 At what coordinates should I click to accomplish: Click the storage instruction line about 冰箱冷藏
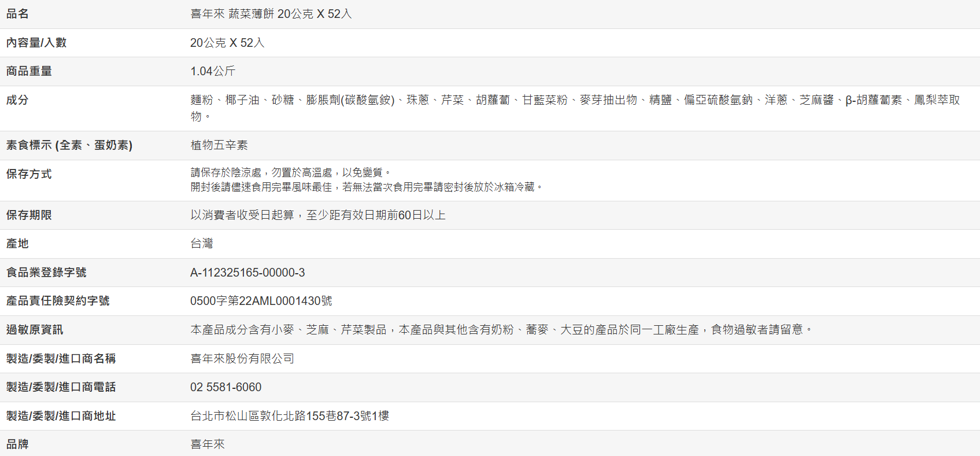click(367, 187)
